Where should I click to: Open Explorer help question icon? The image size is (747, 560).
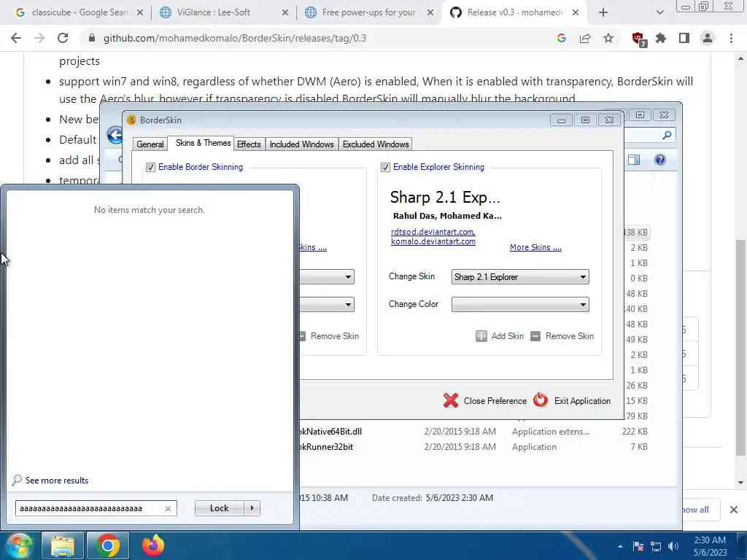[659, 160]
